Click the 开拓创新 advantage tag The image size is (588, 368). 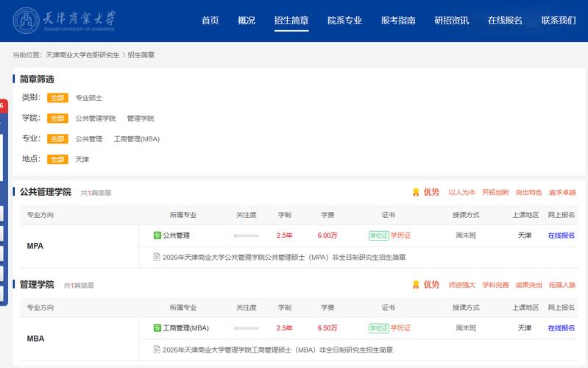pos(495,192)
